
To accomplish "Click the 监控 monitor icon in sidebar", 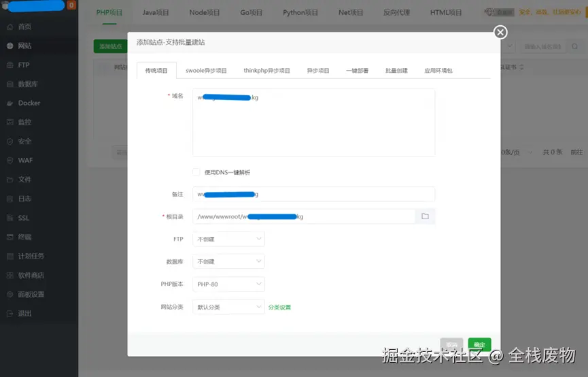I will pyautogui.click(x=10, y=122).
